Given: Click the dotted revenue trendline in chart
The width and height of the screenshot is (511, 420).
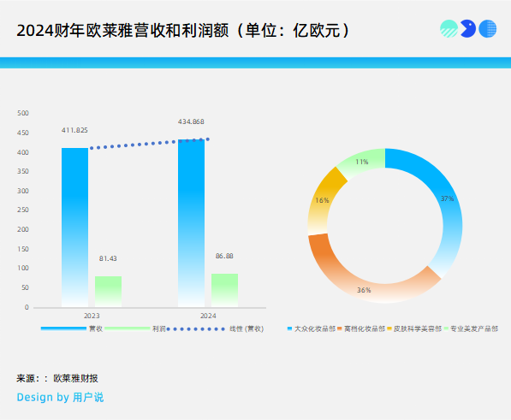Looking at the screenshot, I should click(x=150, y=144).
